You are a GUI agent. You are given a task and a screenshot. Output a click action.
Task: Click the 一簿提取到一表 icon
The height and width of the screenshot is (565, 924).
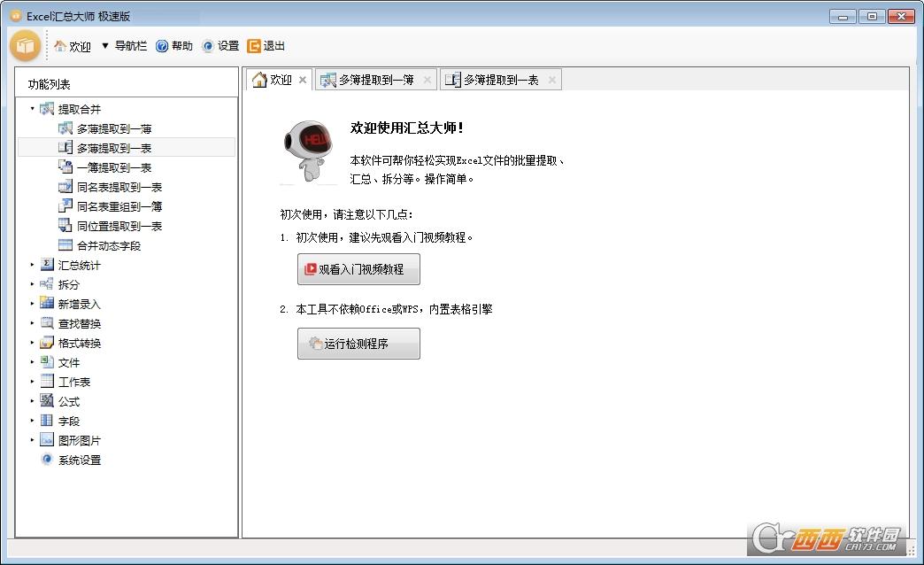[65, 166]
